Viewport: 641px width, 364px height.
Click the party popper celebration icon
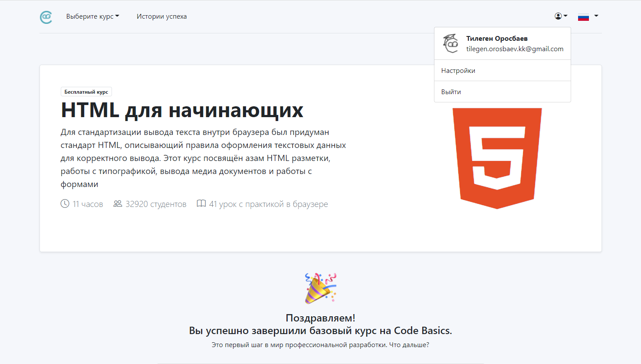click(x=320, y=288)
